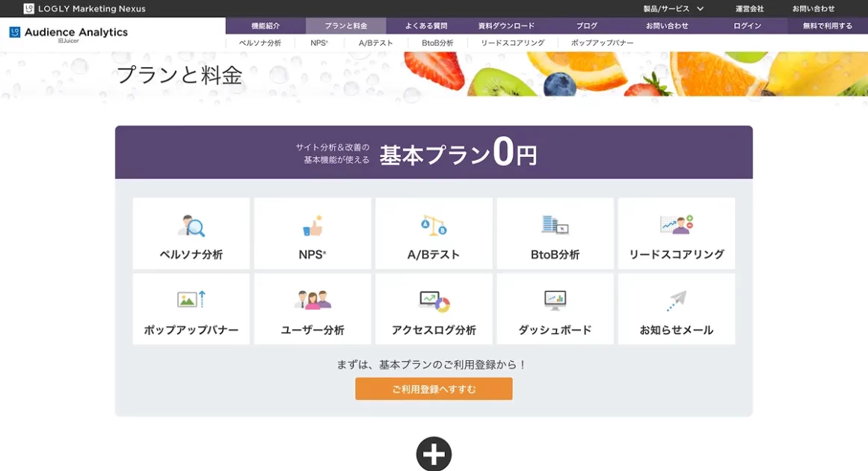The height and width of the screenshot is (471, 868).
Task: Select the よくある質問 menu item
Action: (426, 26)
